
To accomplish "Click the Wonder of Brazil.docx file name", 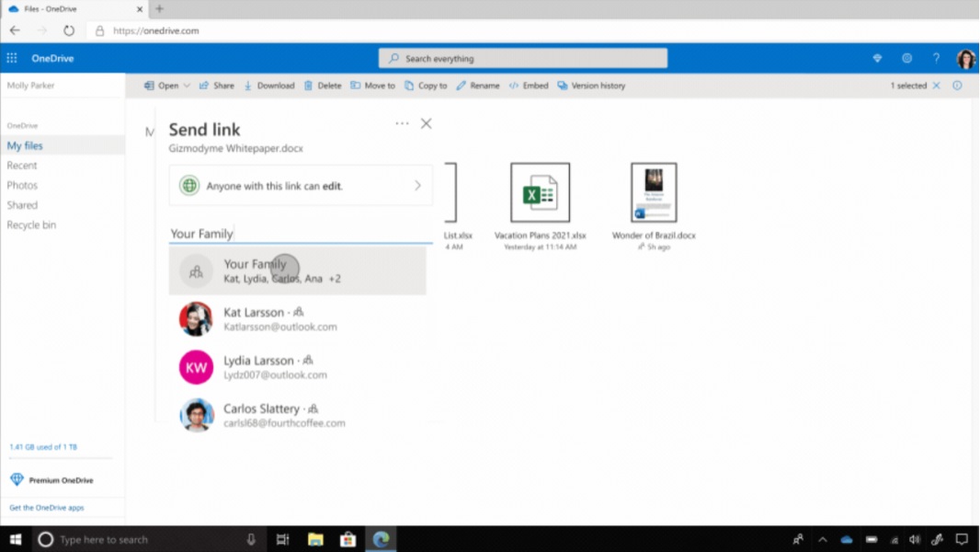I will tap(654, 236).
